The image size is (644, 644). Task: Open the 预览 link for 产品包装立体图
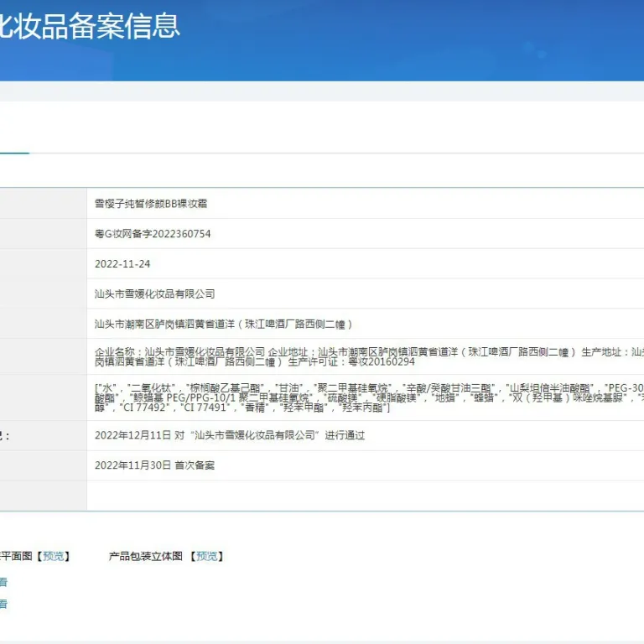point(206,556)
